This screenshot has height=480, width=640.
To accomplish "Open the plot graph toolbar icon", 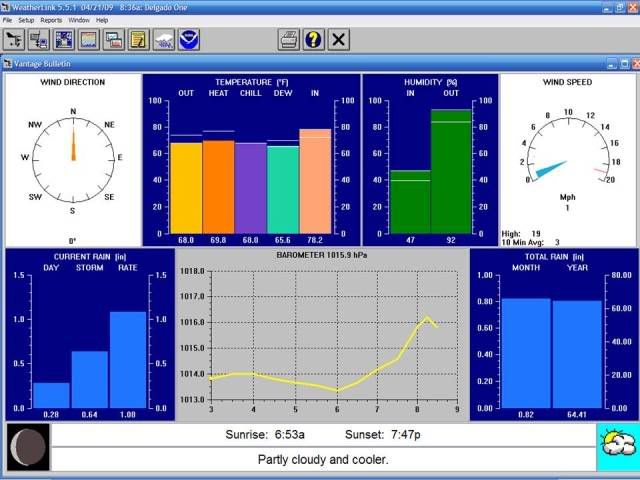I will tap(89, 40).
